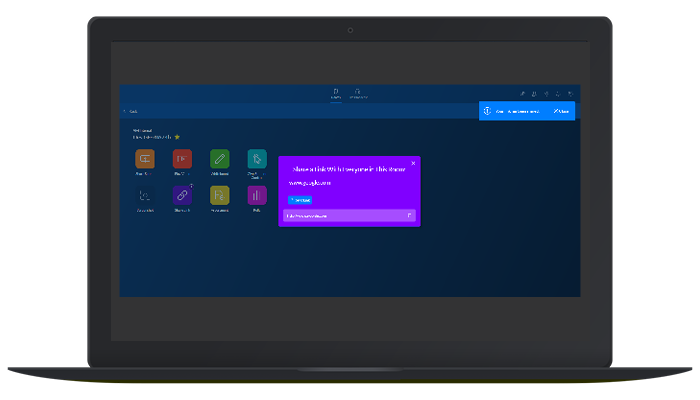Open the green whiteboard pencil tile
This screenshot has width=700, height=400.
pyautogui.click(x=219, y=159)
